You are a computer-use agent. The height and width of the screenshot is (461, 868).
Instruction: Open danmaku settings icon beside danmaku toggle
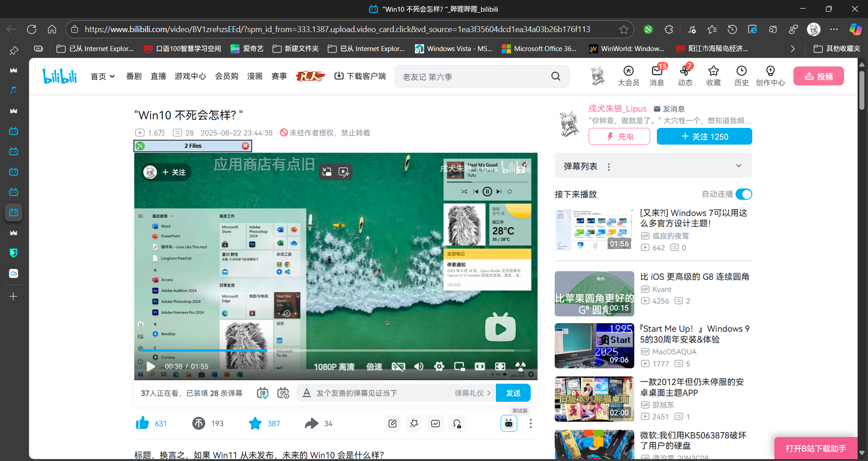coord(283,393)
